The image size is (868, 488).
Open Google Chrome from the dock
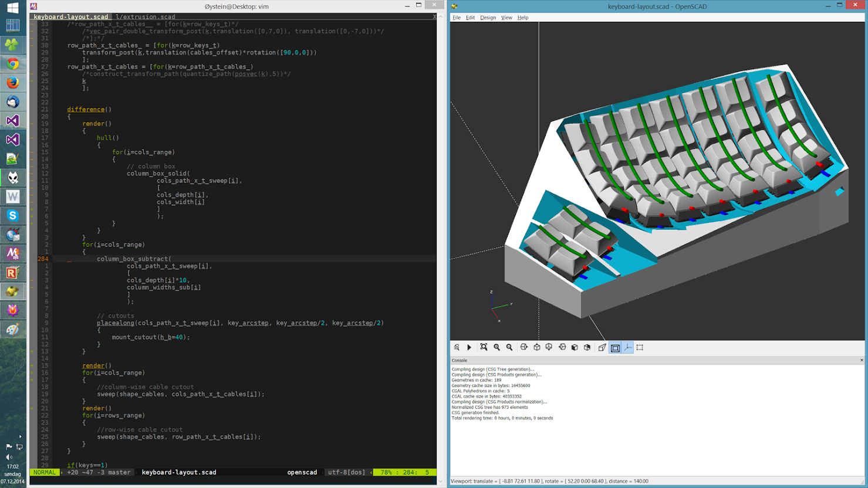[x=12, y=63]
